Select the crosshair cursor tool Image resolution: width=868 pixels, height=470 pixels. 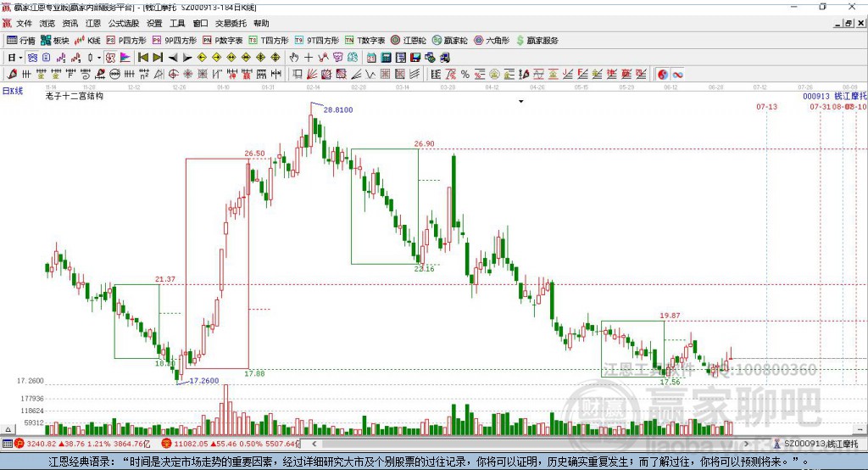pos(309,58)
